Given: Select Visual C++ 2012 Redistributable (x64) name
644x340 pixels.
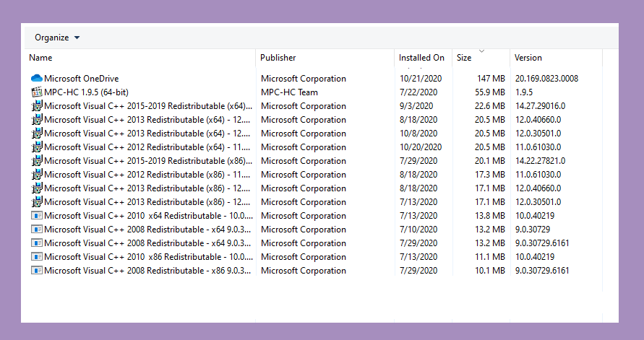Looking at the screenshot, I should (147, 147).
